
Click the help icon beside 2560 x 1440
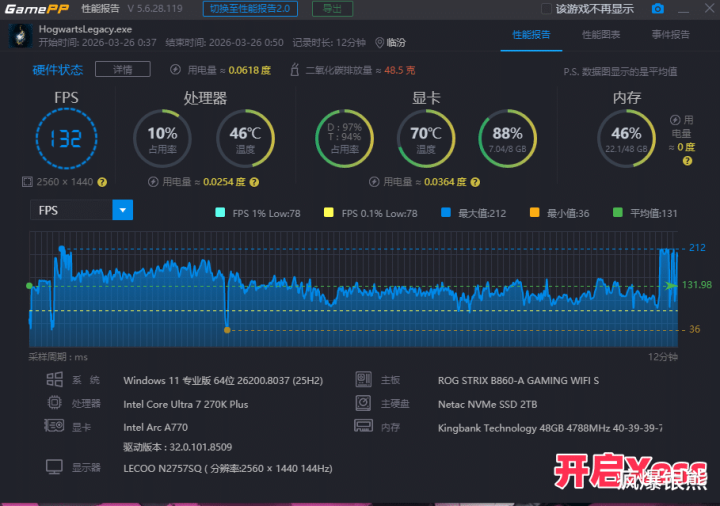tap(102, 182)
